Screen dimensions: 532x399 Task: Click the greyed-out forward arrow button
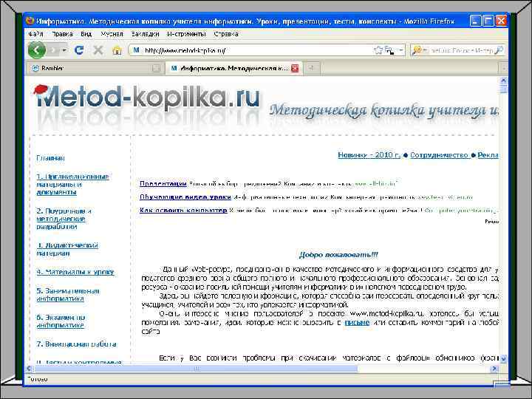[x=53, y=50]
